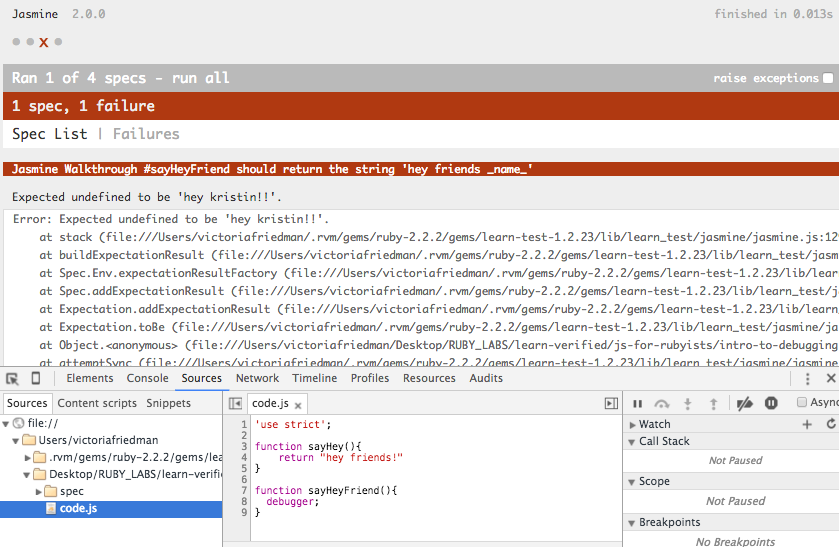Viewport: 839px width, 547px height.
Task: Open the Resources tab
Action: tap(430, 378)
